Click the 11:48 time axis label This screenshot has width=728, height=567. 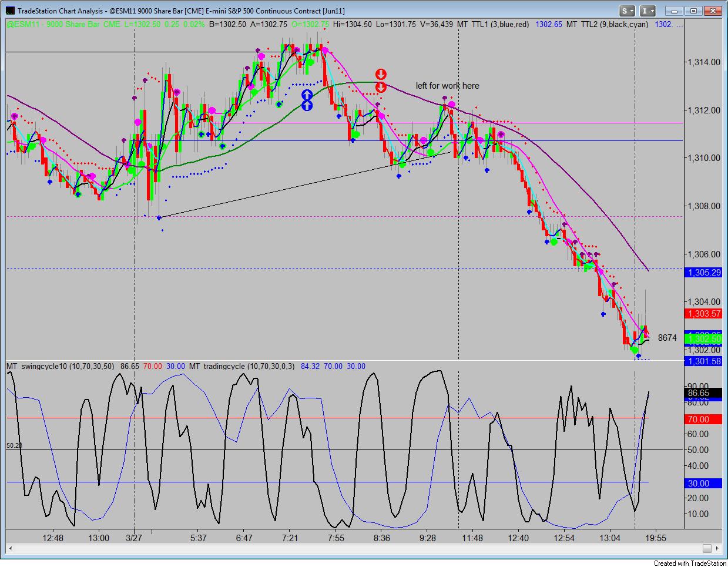point(472,538)
